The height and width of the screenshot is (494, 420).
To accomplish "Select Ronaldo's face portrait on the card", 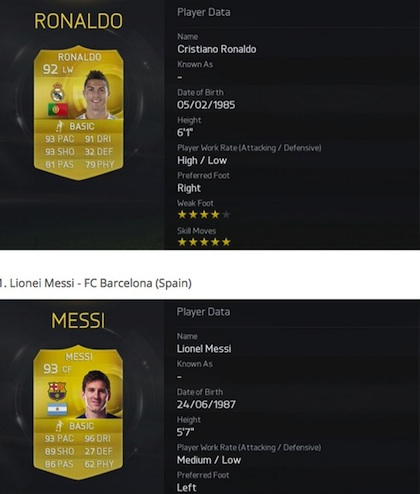I will pyautogui.click(x=96, y=94).
